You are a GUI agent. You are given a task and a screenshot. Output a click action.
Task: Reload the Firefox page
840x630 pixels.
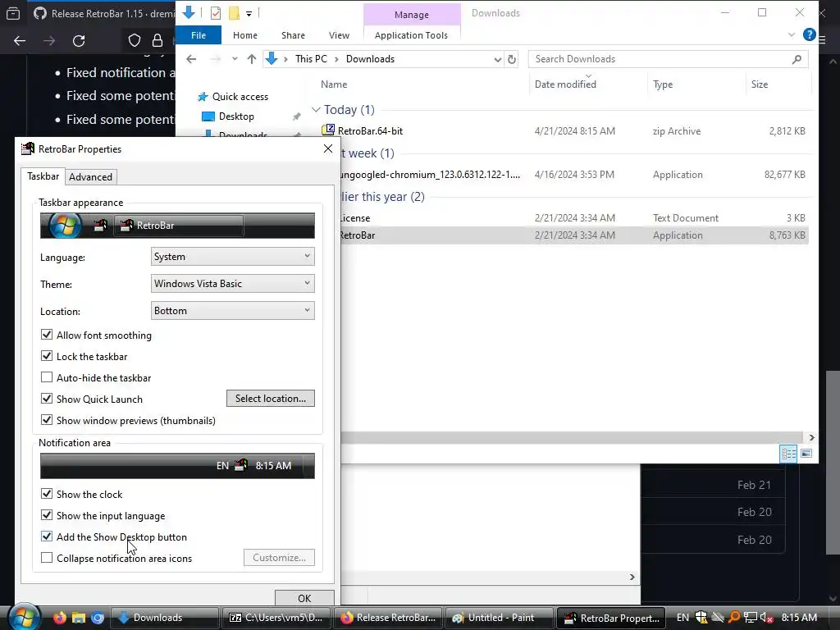(x=79, y=41)
